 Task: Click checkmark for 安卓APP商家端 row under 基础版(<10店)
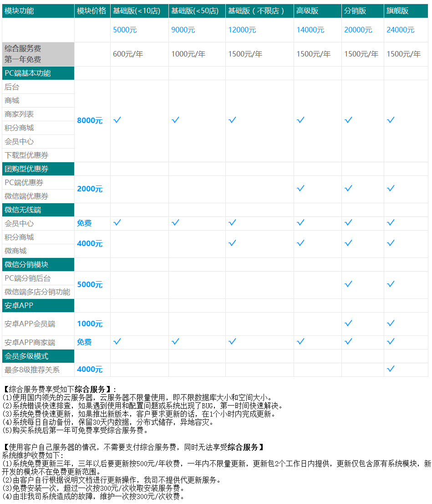117,341
